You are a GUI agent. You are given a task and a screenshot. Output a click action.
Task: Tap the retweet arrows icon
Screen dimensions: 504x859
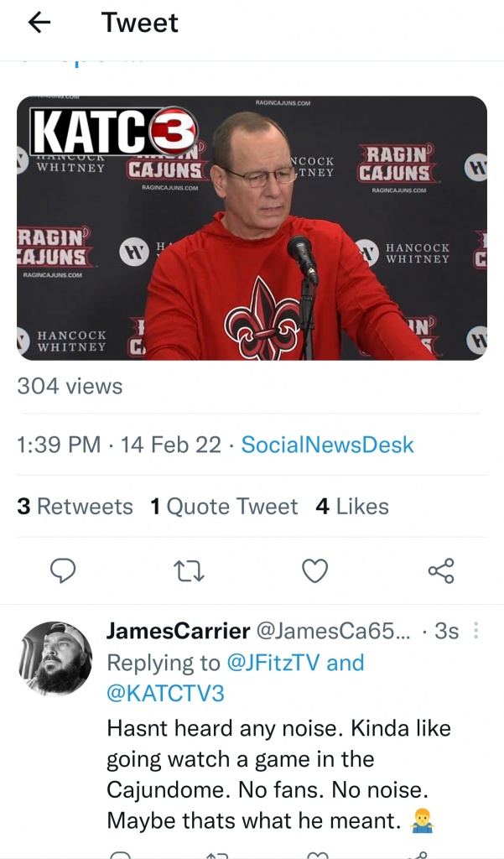click(x=189, y=570)
